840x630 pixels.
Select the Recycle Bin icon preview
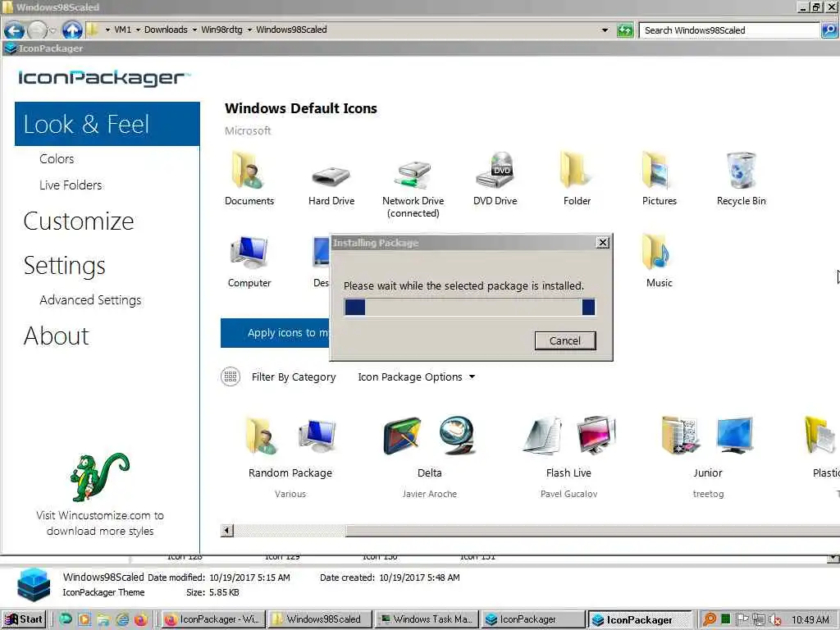coord(742,170)
